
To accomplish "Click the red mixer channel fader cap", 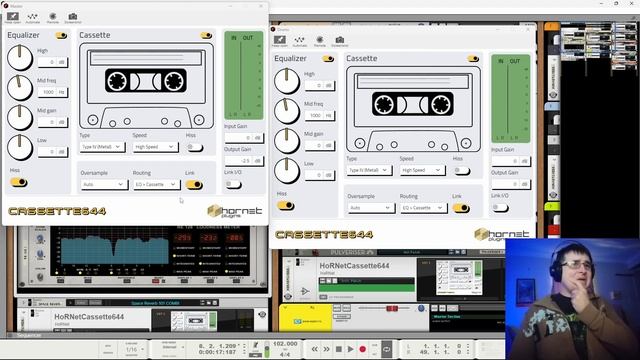I will click(x=392, y=308).
